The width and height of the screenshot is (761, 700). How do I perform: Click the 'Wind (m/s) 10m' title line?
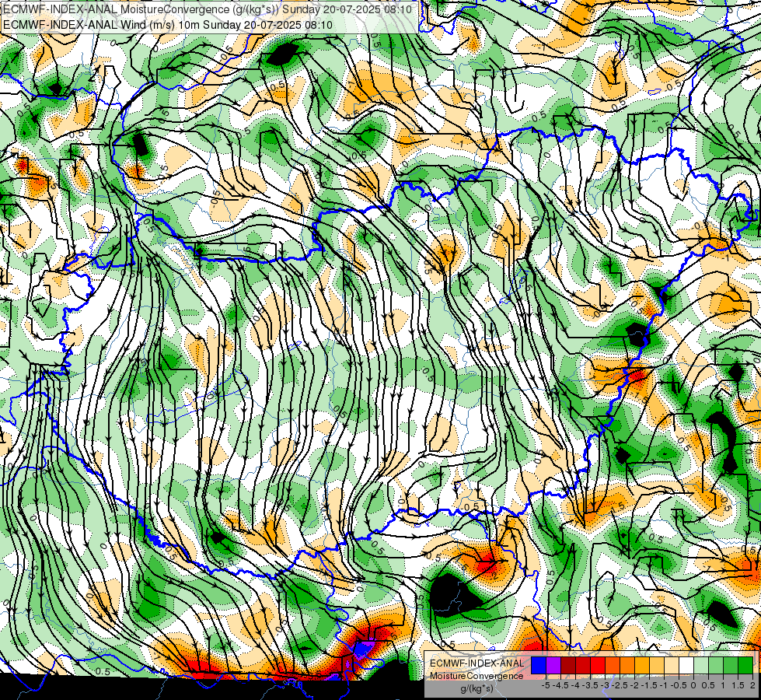point(168,24)
